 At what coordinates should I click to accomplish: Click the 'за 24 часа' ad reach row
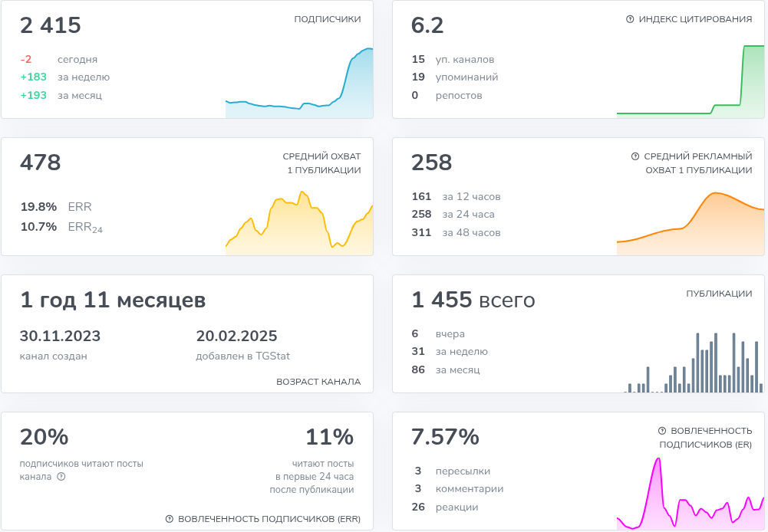point(468,215)
